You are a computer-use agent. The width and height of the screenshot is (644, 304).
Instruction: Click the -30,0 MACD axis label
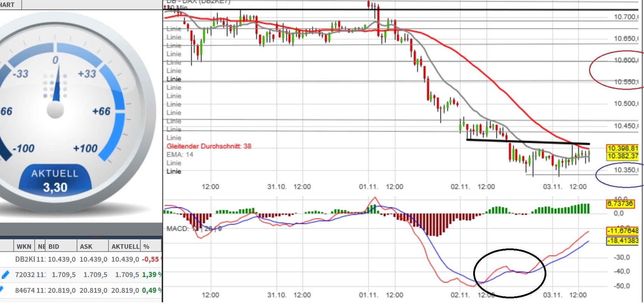pos(621,257)
